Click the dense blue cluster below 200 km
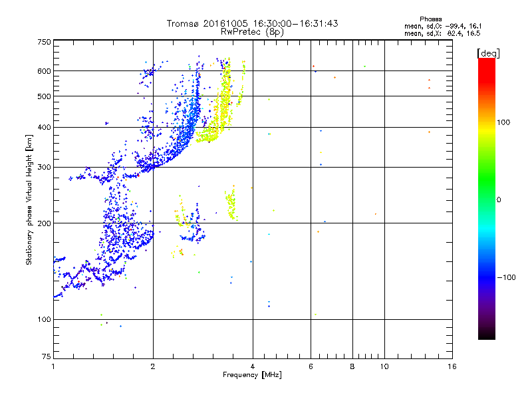 127,234
